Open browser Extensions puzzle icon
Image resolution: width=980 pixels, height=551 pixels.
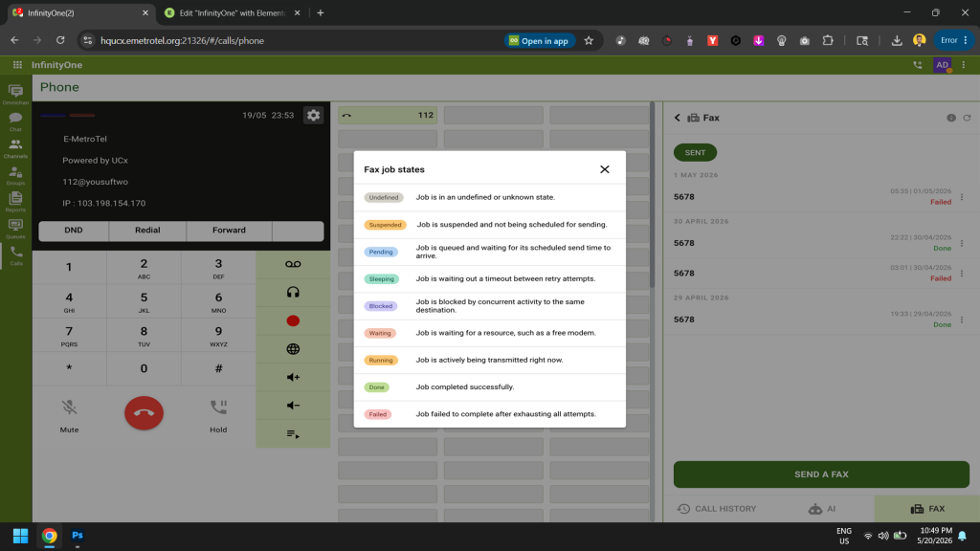[x=828, y=40]
